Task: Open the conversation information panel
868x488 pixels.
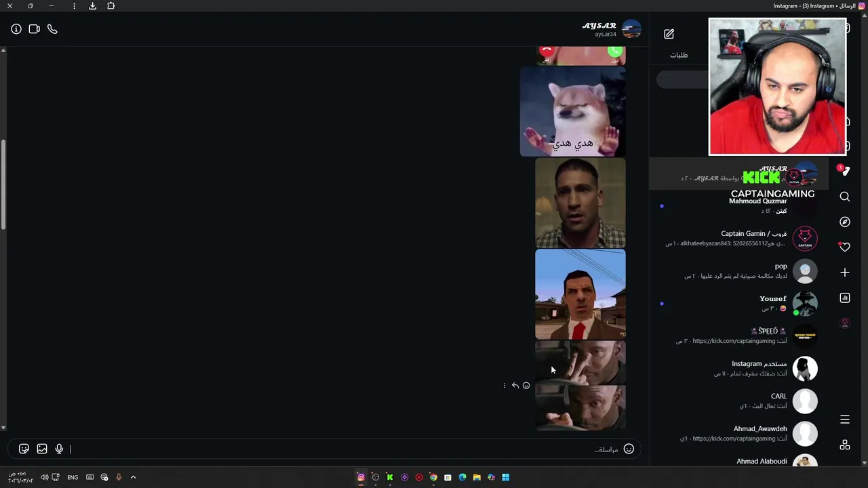Action: [x=16, y=29]
